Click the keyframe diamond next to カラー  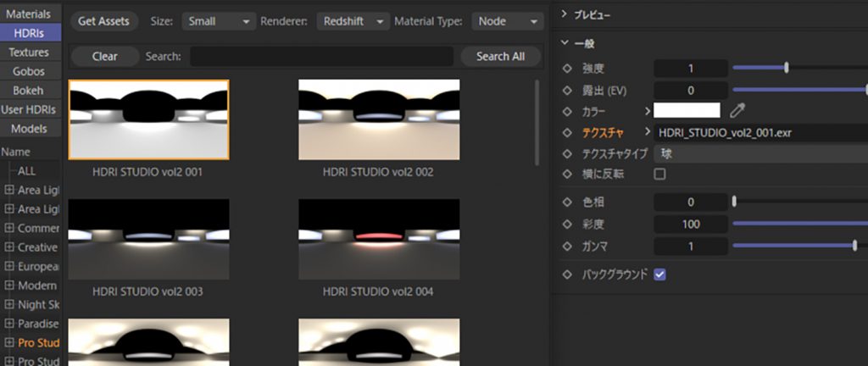568,111
